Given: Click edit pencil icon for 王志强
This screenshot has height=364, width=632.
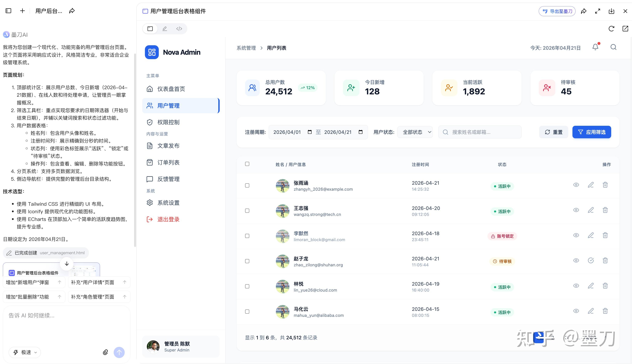Looking at the screenshot, I should (591, 210).
